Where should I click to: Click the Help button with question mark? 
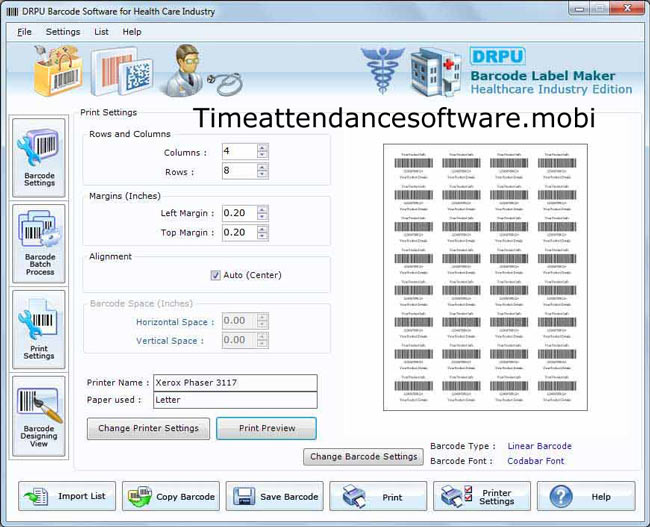(x=586, y=496)
